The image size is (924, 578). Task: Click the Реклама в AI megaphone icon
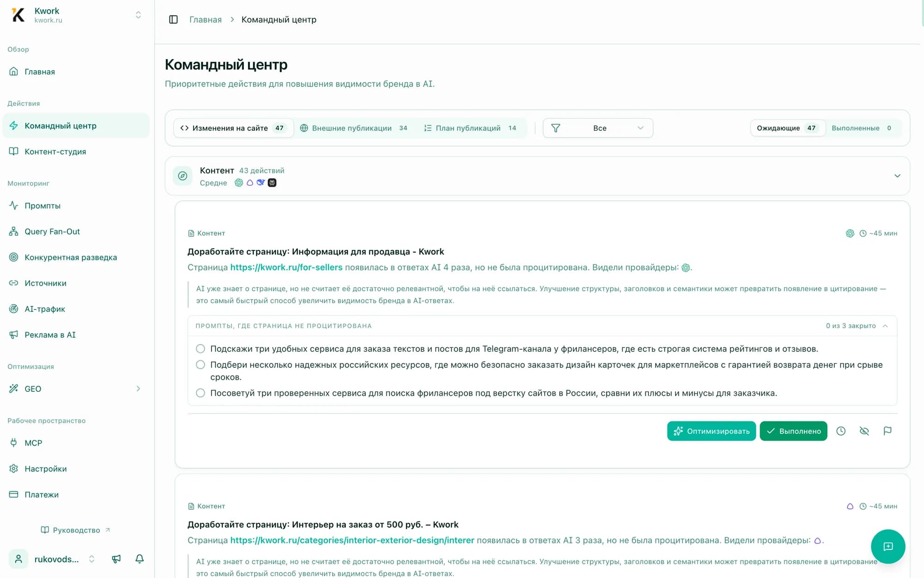14,335
